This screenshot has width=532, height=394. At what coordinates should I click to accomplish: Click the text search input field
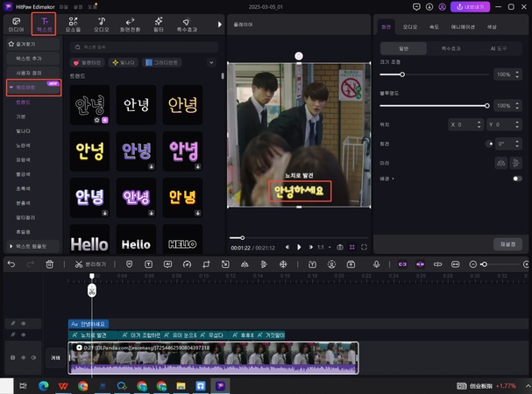click(145, 47)
